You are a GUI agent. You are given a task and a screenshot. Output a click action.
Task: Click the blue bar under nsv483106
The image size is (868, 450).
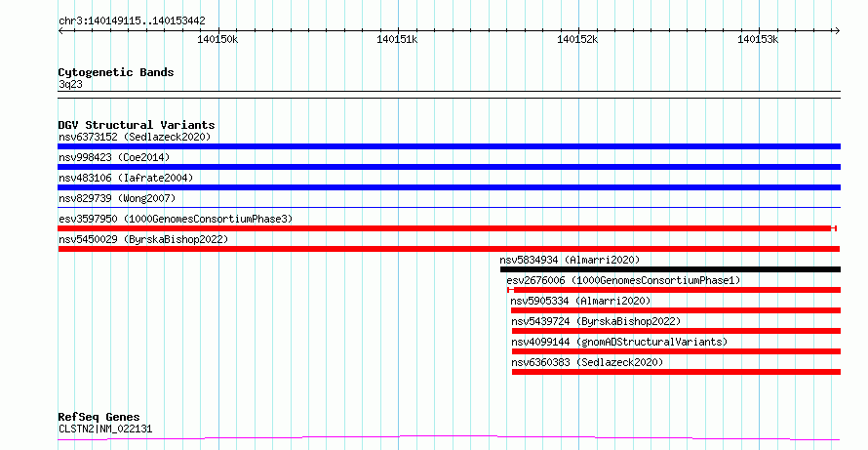point(449,187)
